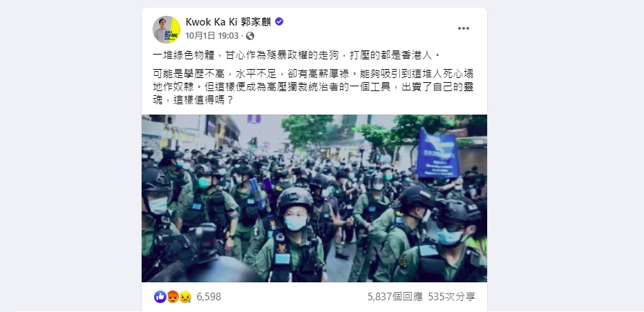Open the Kwok Ka Ki 郭家麒 profile link
The image size is (644, 312).
click(x=228, y=22)
